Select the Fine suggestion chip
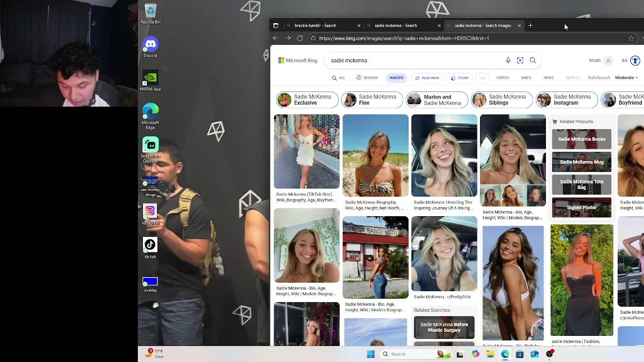The image size is (644, 362). [372, 100]
